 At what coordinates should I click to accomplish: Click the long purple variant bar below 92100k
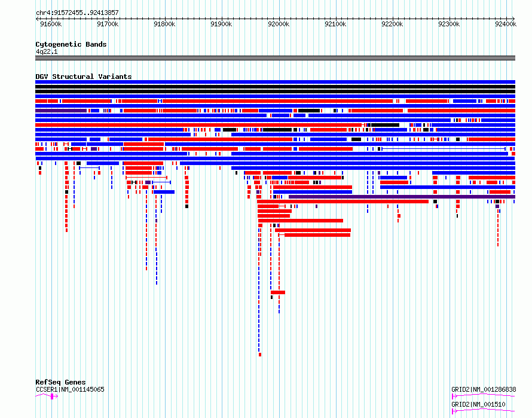(402, 197)
